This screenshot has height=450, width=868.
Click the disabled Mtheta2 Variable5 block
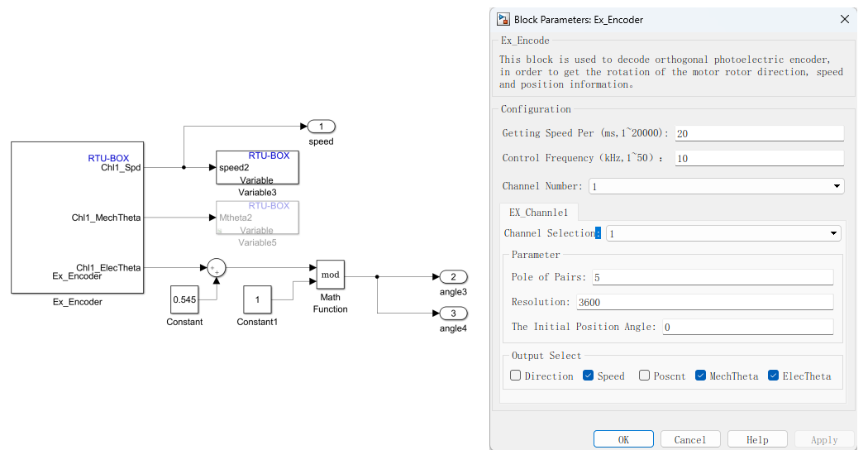point(257,218)
